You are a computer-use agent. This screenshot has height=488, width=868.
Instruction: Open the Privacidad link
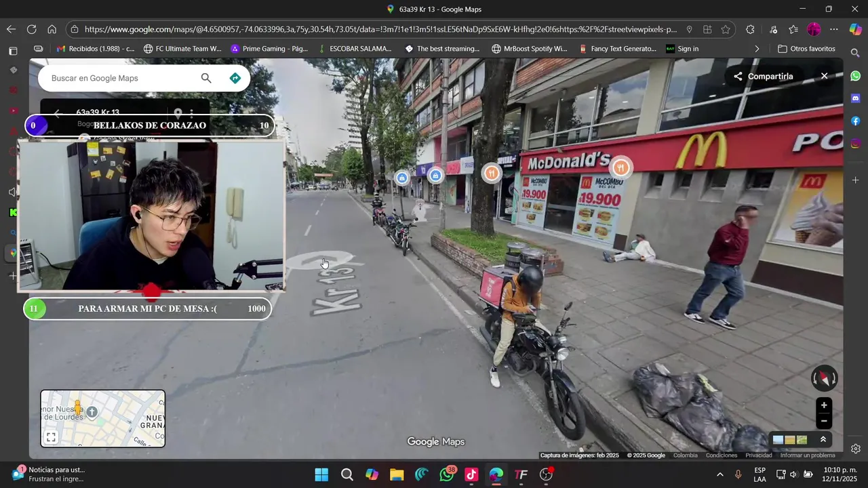pos(759,455)
